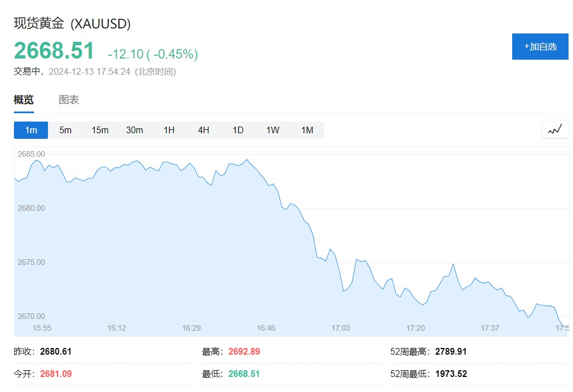Switch to the 图表 chart tab

(69, 100)
